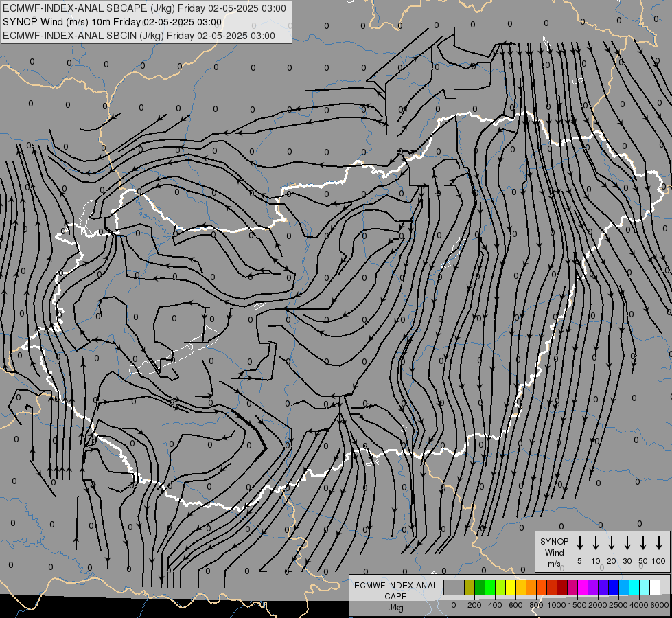
Task: Choose the bright magenta CAPE swatch
Action: (583, 587)
